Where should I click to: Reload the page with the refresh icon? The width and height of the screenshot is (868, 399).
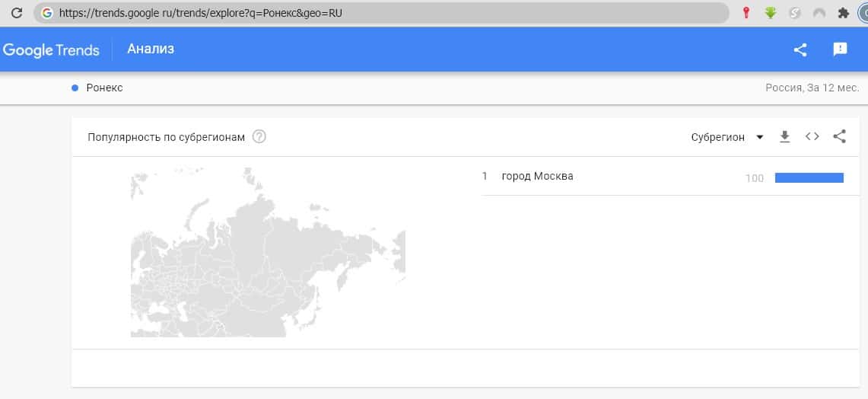(16, 13)
